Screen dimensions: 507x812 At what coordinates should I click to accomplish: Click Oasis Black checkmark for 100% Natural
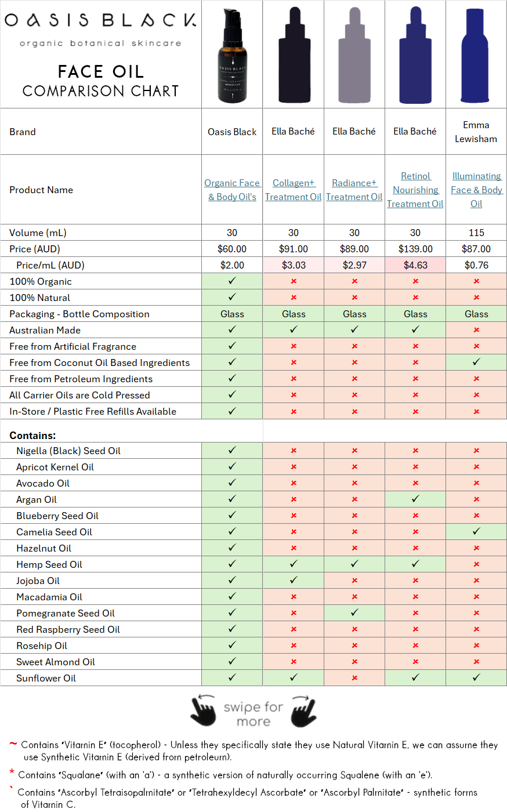pos(232,297)
